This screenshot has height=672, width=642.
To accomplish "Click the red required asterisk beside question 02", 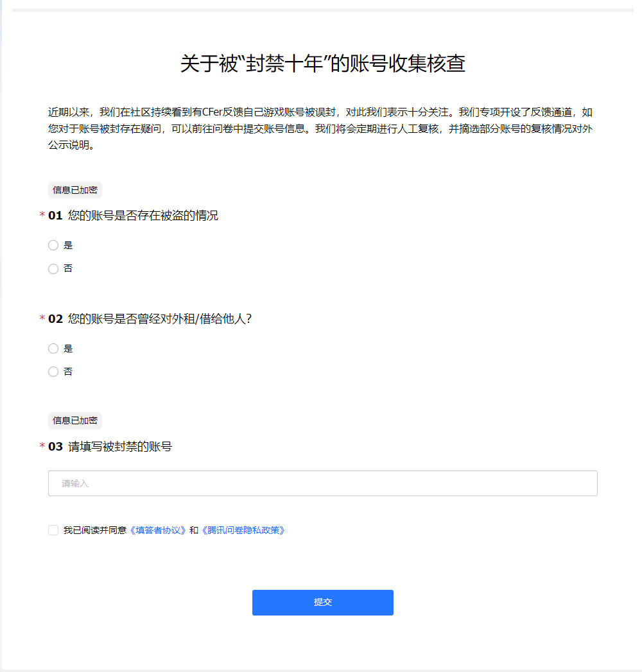I will tap(42, 318).
